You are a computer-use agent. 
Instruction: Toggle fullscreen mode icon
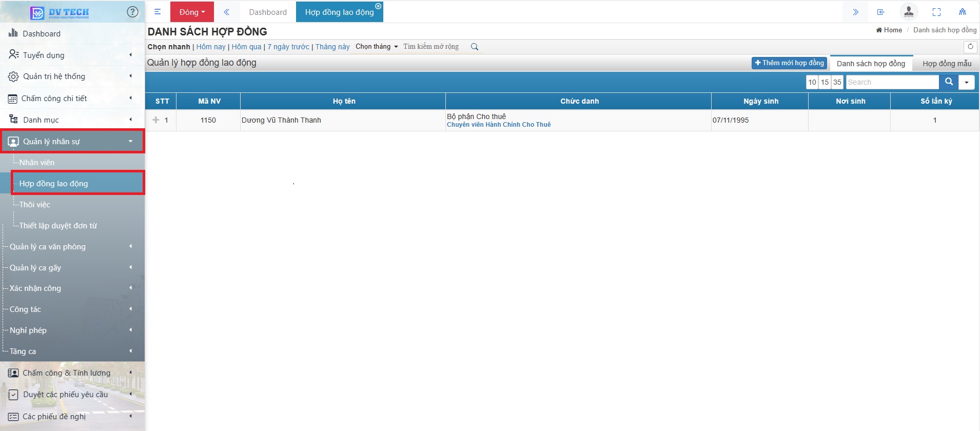pos(936,12)
